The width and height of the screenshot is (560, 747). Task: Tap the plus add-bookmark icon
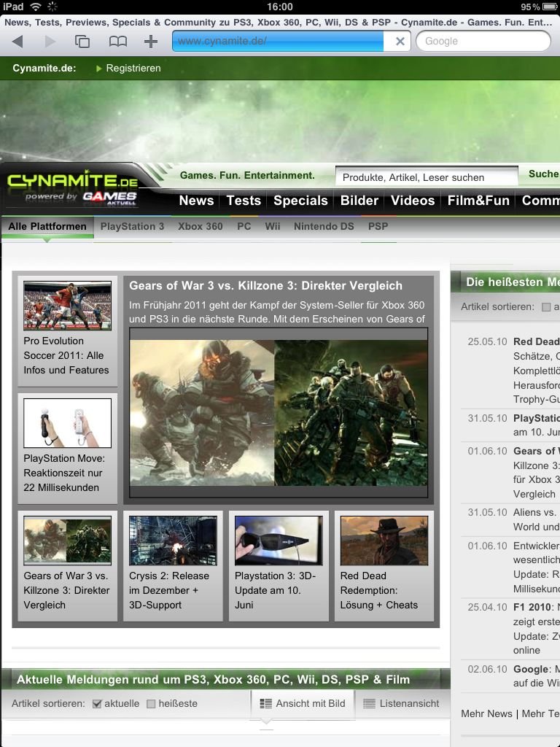click(x=151, y=42)
